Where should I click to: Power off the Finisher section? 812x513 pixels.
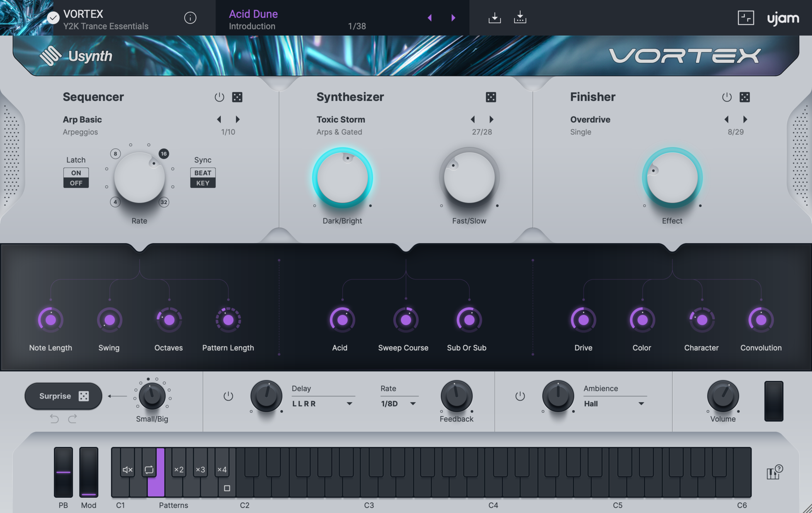[726, 97]
